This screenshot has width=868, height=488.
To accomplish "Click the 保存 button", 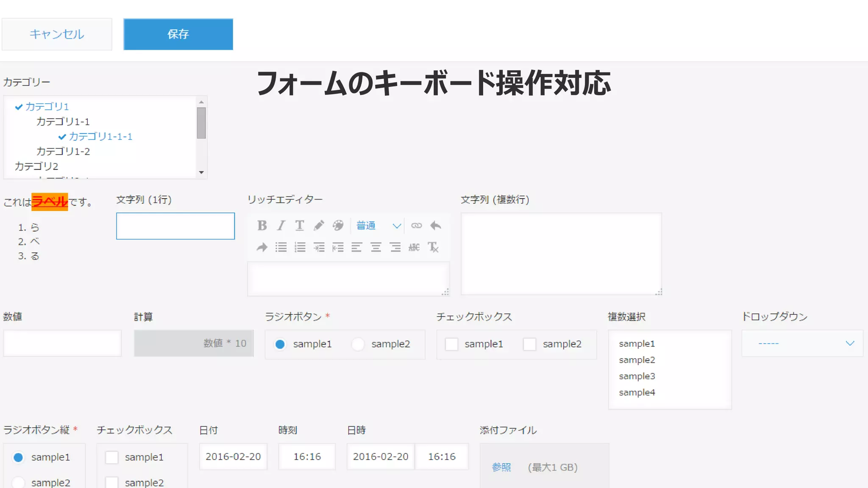I will tap(178, 34).
